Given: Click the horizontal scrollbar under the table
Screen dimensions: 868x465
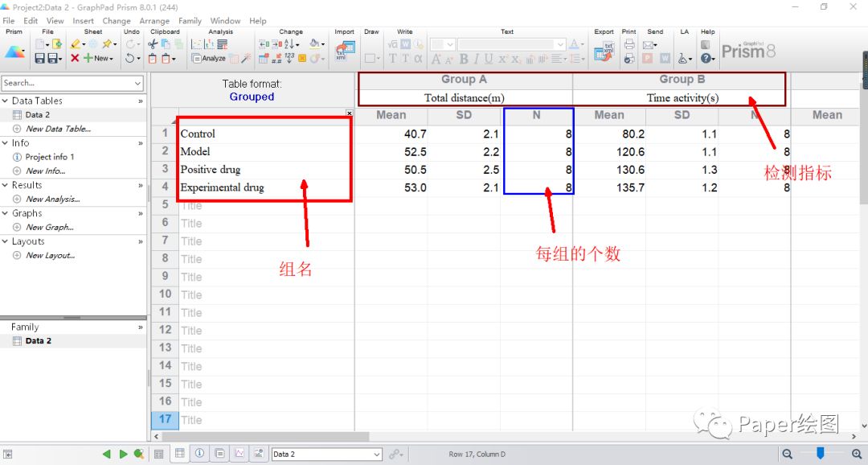Looking at the screenshot, I should pos(266,437).
